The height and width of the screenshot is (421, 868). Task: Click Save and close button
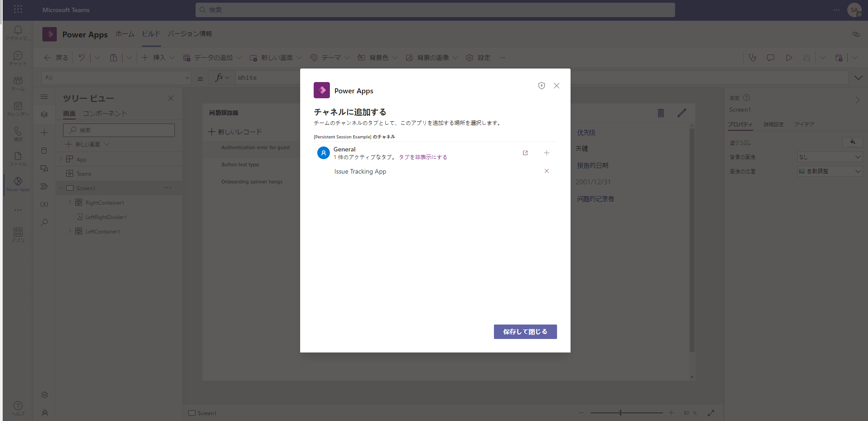(x=525, y=332)
